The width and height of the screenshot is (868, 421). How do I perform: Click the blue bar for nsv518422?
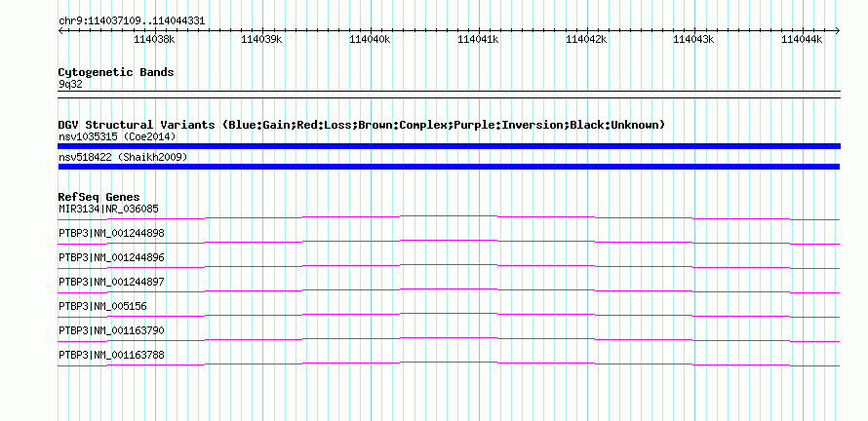449,167
